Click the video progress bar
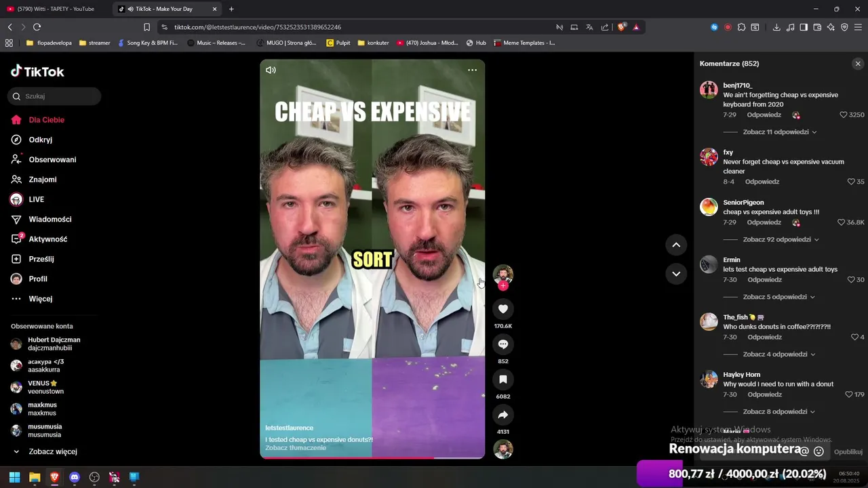Viewport: 868px width, 488px height. click(372, 458)
